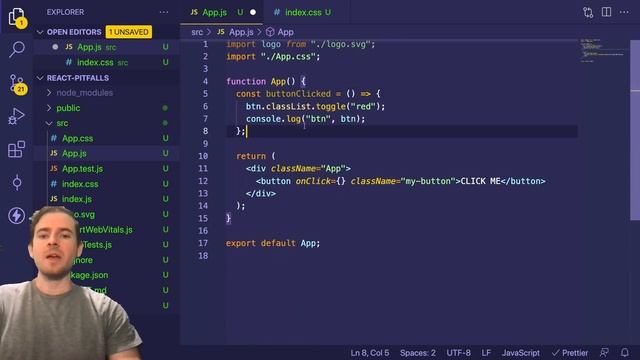The height and width of the screenshot is (360, 640).
Task: Click the unsaved dot on the App.js tab
Action: coord(253,12)
